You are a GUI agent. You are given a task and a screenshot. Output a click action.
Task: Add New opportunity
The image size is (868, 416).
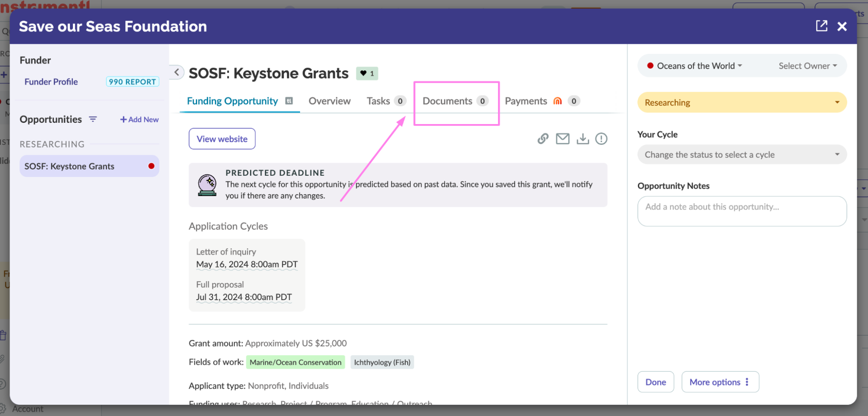tap(139, 119)
